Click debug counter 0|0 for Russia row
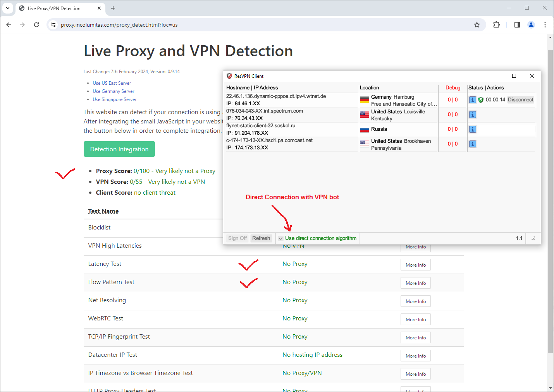This screenshot has width=554, height=392. [x=453, y=129]
